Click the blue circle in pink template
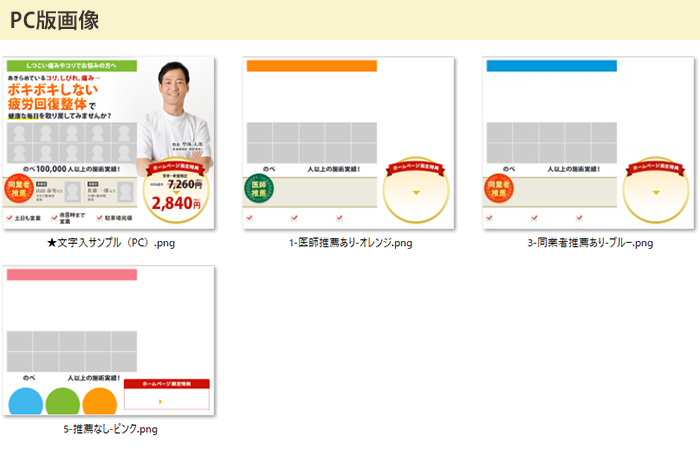This screenshot has height=456, width=700. tap(26, 401)
